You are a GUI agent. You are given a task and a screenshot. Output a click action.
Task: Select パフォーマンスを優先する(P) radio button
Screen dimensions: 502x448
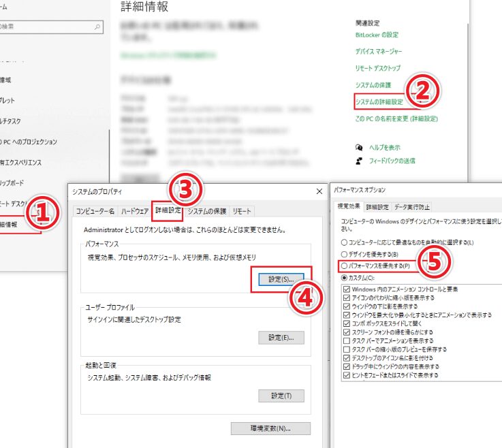coord(344,266)
